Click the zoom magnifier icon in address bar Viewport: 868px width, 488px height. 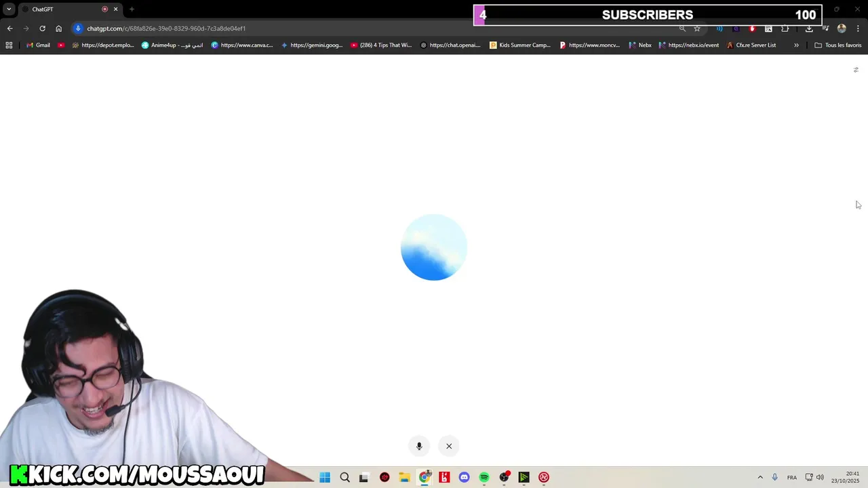pos(682,28)
